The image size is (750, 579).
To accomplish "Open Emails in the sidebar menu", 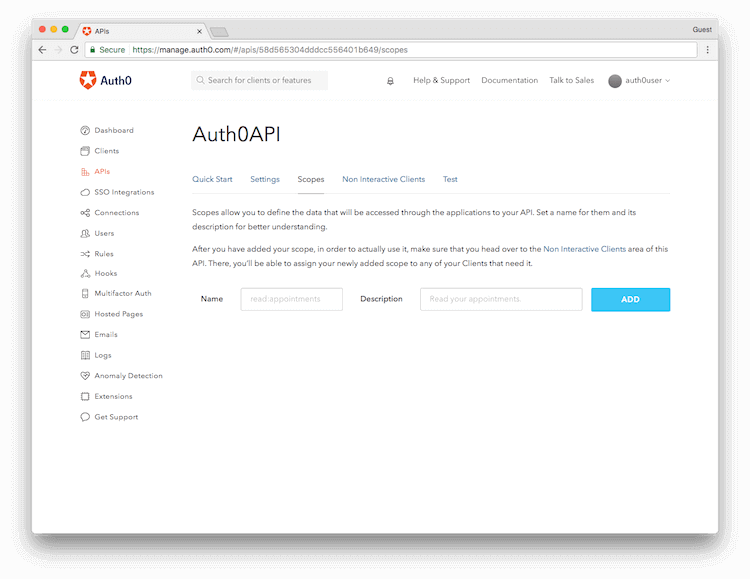I will 106,334.
